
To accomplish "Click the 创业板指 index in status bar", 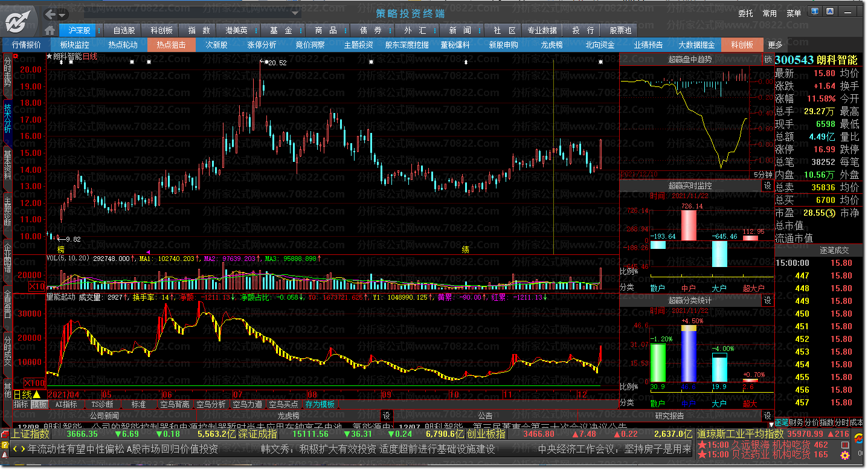I will (x=486, y=434).
